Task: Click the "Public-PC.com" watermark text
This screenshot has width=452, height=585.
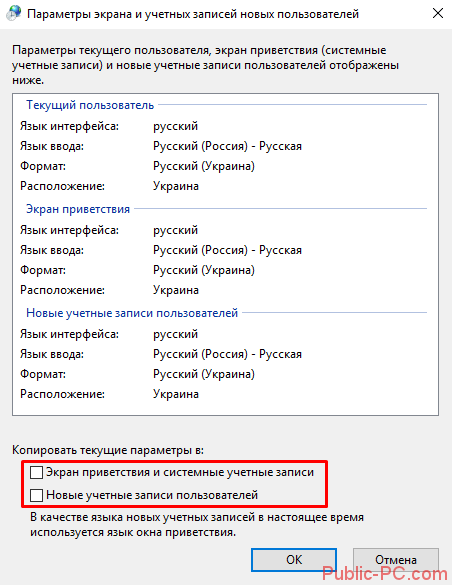Action: click(x=385, y=574)
